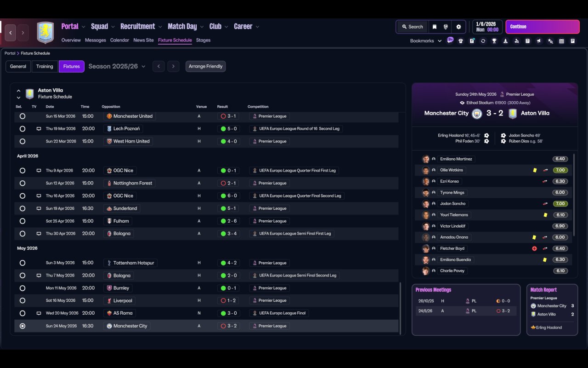Open the trophy bookmark icon
The height and width of the screenshot is (368, 588).
point(494,41)
